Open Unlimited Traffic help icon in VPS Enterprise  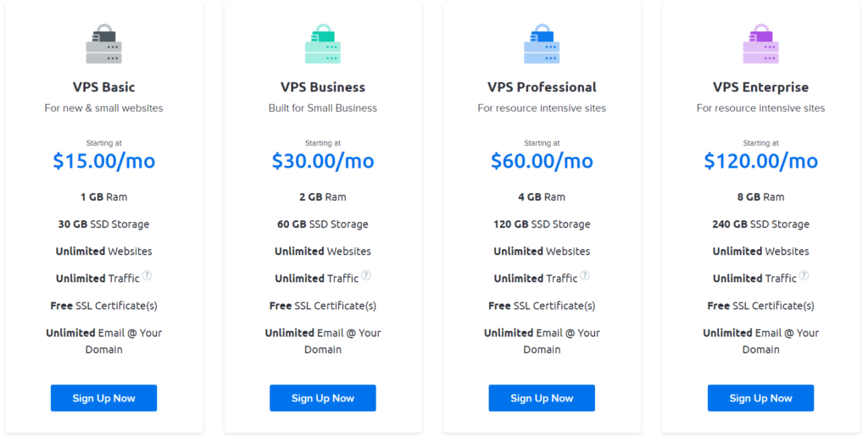tap(804, 275)
